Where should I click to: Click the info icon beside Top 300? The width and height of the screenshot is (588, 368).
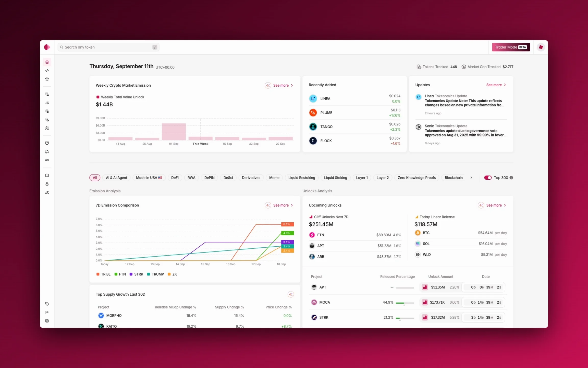pos(511,178)
